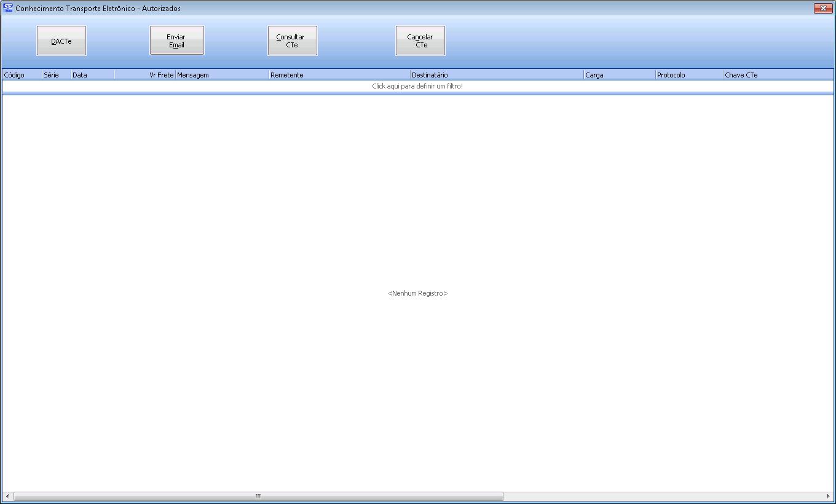
Task: Click the horizontal scrollbar thumb
Action: click(258, 496)
